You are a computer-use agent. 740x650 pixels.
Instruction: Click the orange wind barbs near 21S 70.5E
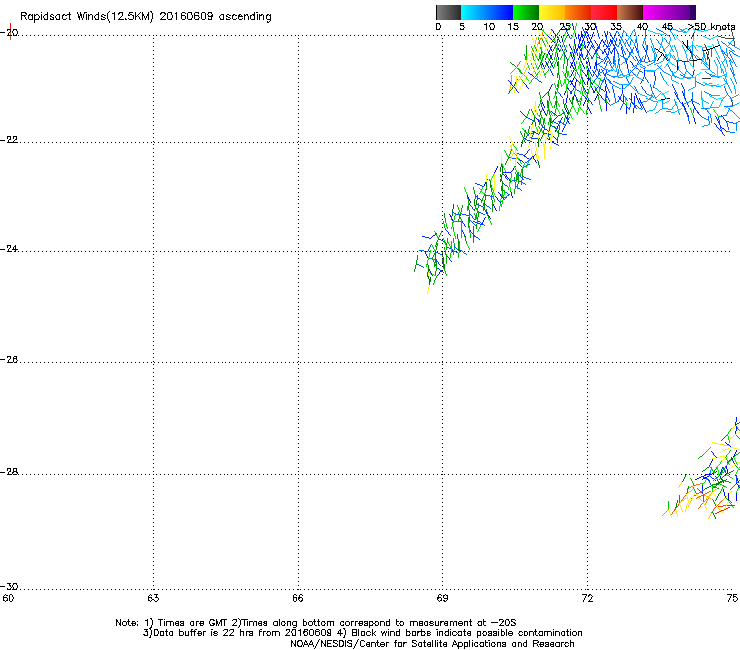[515, 76]
